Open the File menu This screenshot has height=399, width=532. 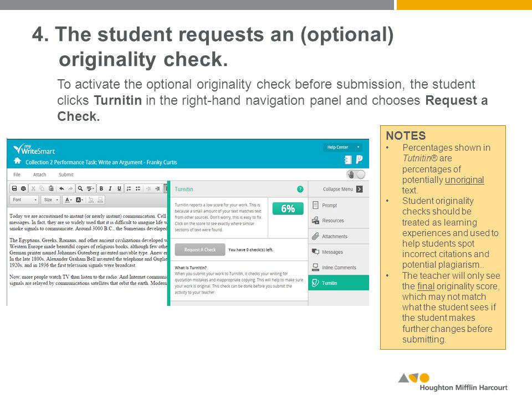[17, 175]
